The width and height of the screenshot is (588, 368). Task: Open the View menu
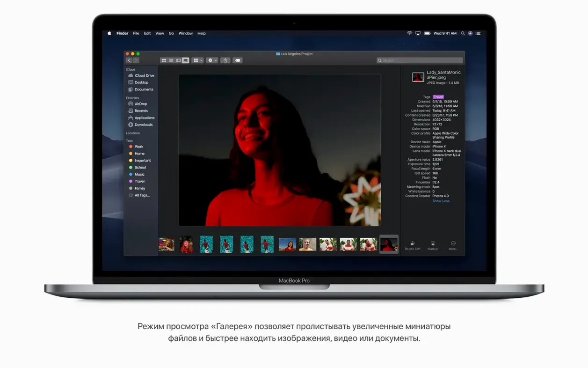160,33
